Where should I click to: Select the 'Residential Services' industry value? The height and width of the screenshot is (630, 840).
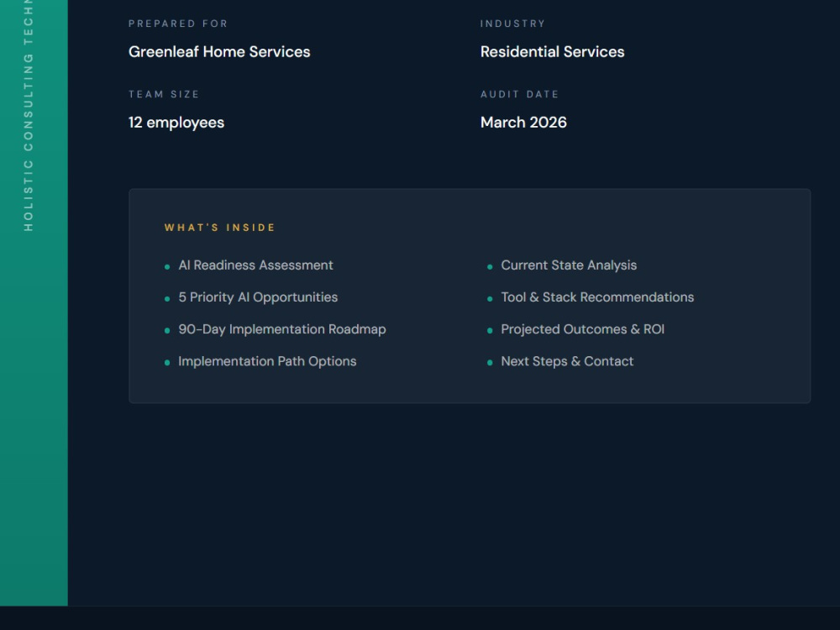point(553,52)
